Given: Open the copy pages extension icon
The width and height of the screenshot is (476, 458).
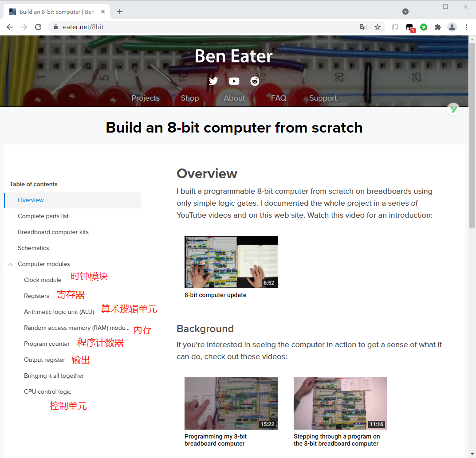Looking at the screenshot, I should [395, 27].
